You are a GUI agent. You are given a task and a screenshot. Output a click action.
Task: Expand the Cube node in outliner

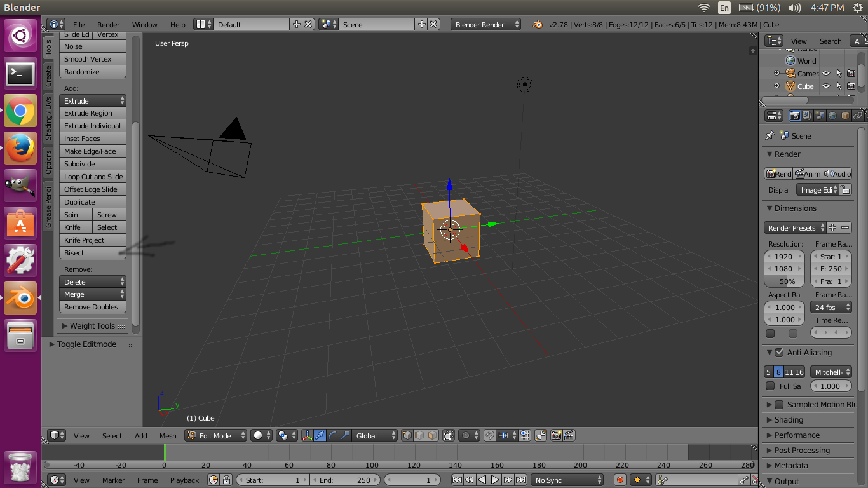click(776, 86)
